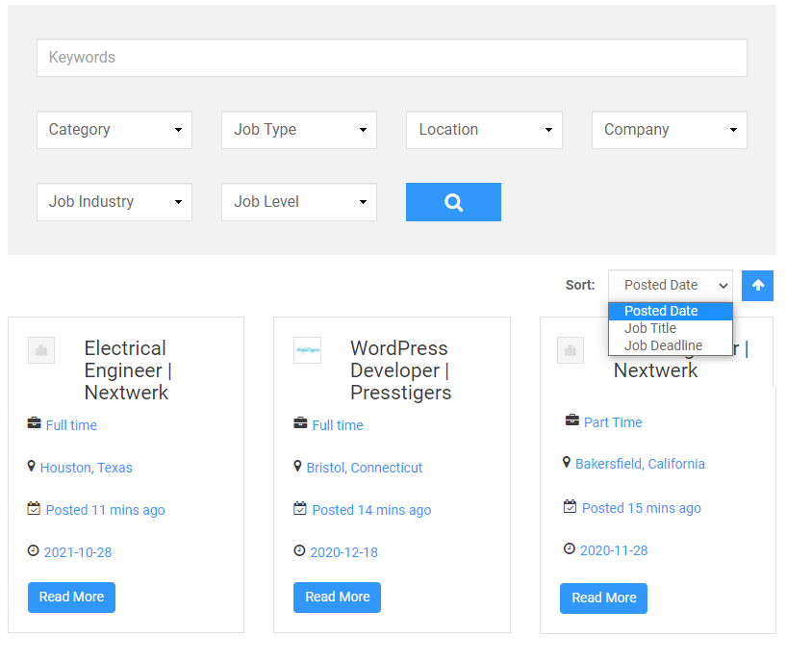Click map pin icon beside Houston, Texas
Image resolution: width=812 pixels, height=662 pixels.
[32, 467]
